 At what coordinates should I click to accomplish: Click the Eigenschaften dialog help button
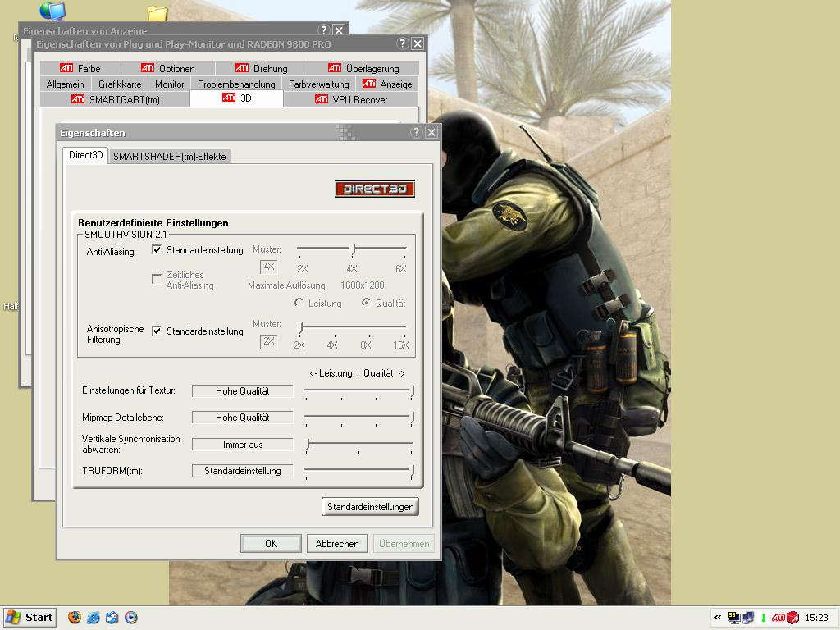pos(416,132)
